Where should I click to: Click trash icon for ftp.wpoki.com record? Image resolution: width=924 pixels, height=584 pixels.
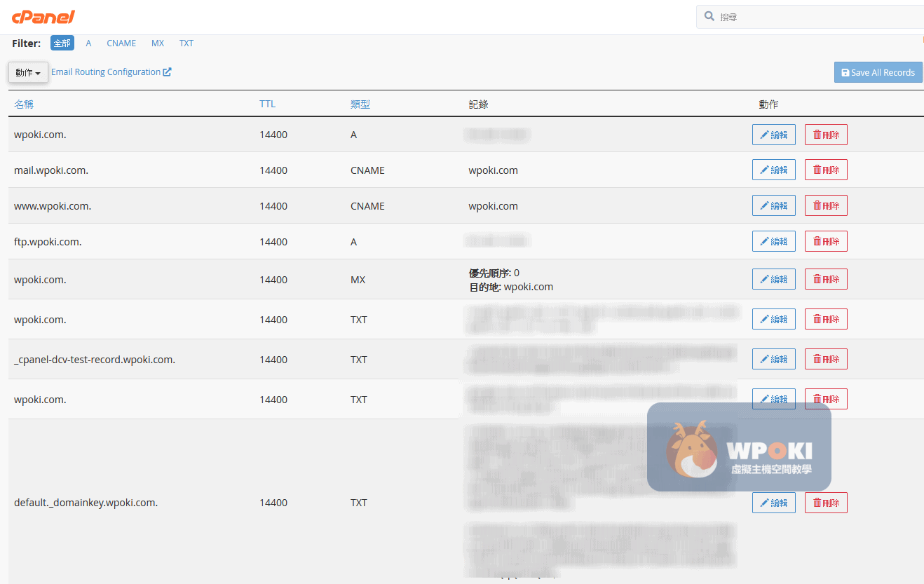(x=817, y=241)
